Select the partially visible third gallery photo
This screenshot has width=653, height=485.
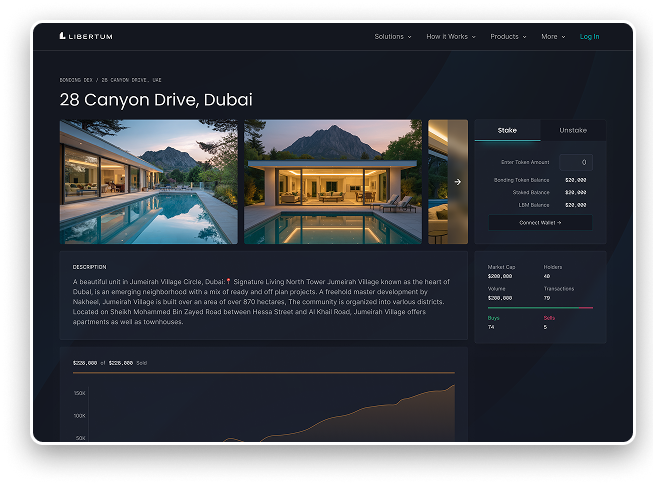coord(438,182)
